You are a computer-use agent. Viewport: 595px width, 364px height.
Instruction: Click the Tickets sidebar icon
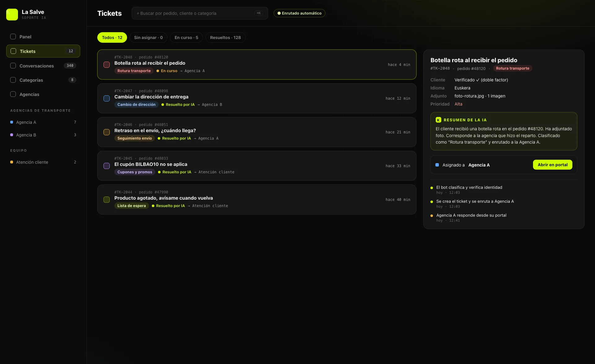pos(13,51)
